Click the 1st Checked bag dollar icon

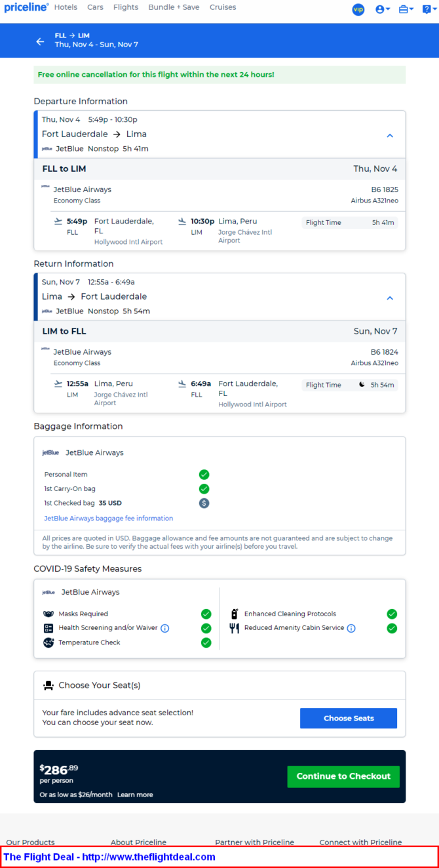point(204,503)
